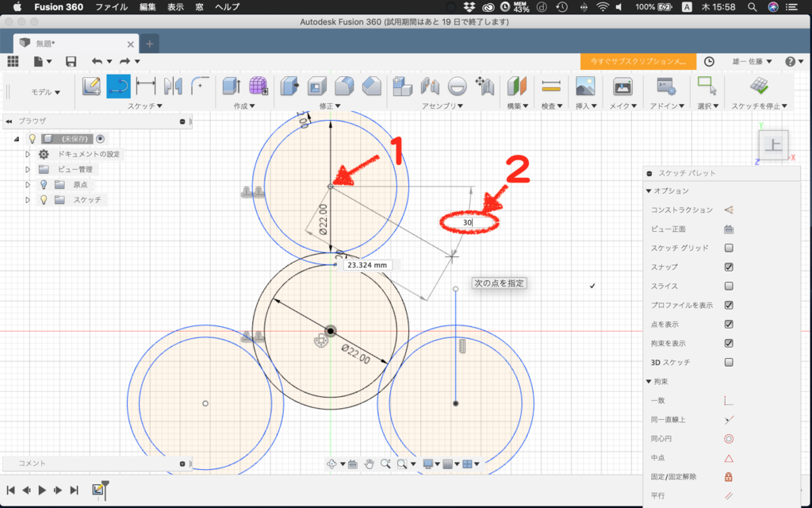This screenshot has width=812, height=508.
Task: Enable the スケッチ グリッド checkbox
Action: pos(729,248)
